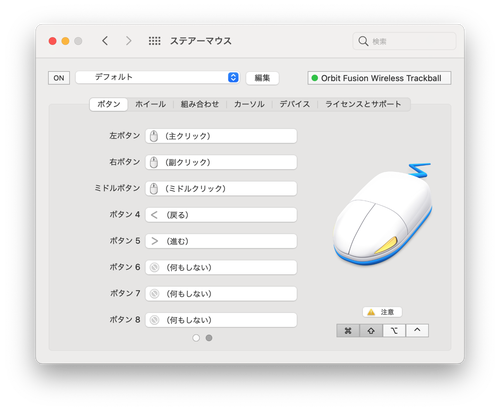Toggle the Option modifier key button
This screenshot has width=500, height=411.
(x=394, y=331)
